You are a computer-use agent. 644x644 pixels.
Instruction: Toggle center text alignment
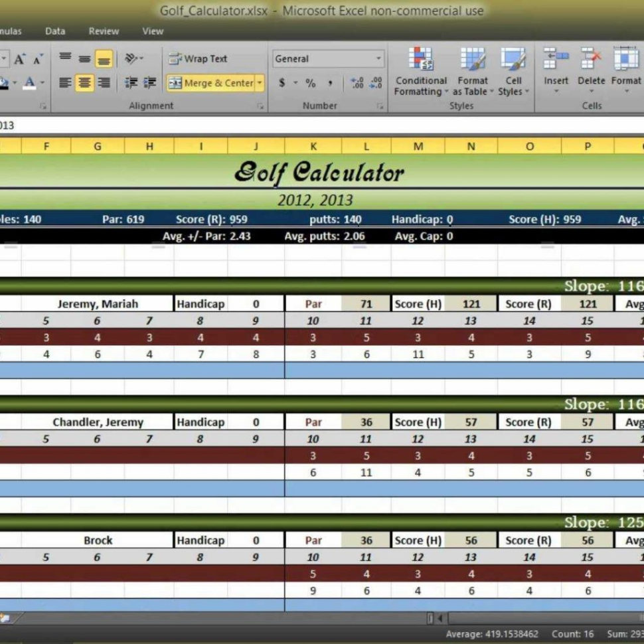pos(84,83)
